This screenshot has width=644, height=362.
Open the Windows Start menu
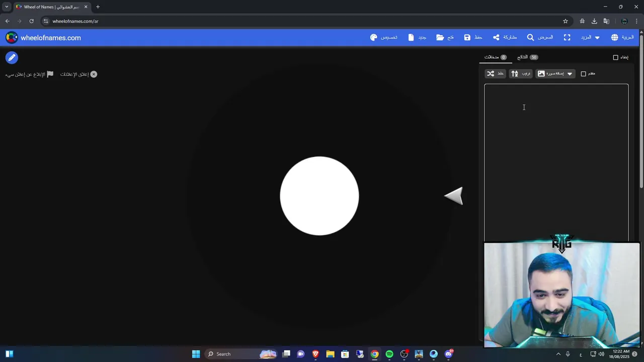point(196,354)
